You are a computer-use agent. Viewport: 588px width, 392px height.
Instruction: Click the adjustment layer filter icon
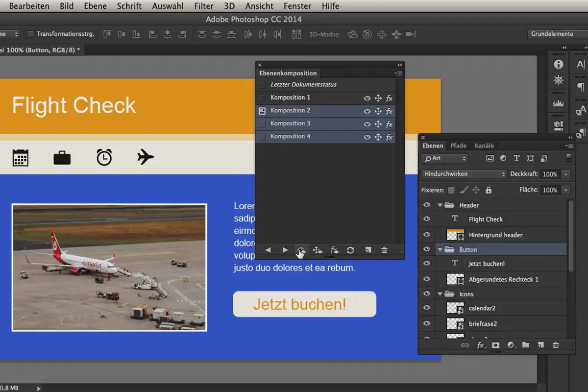click(503, 158)
